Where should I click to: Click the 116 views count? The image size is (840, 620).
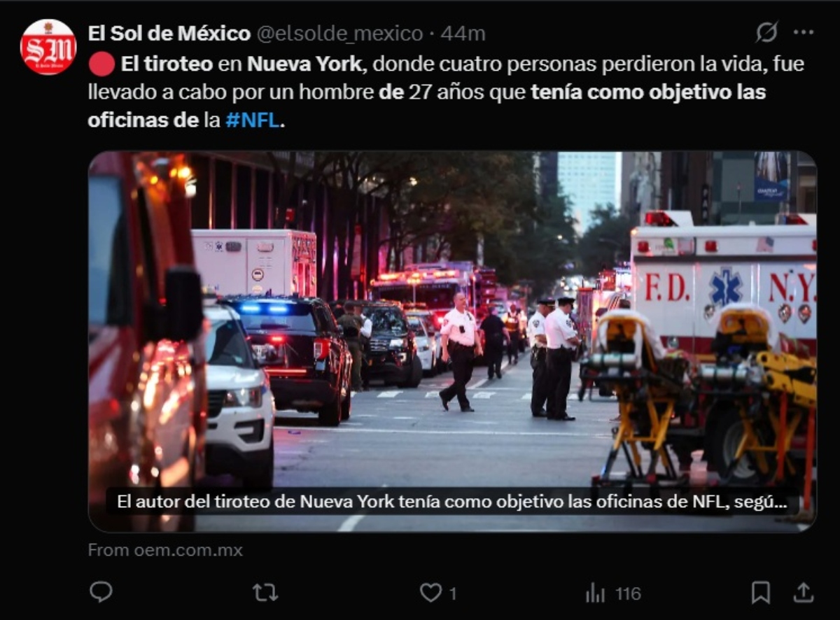(628, 593)
